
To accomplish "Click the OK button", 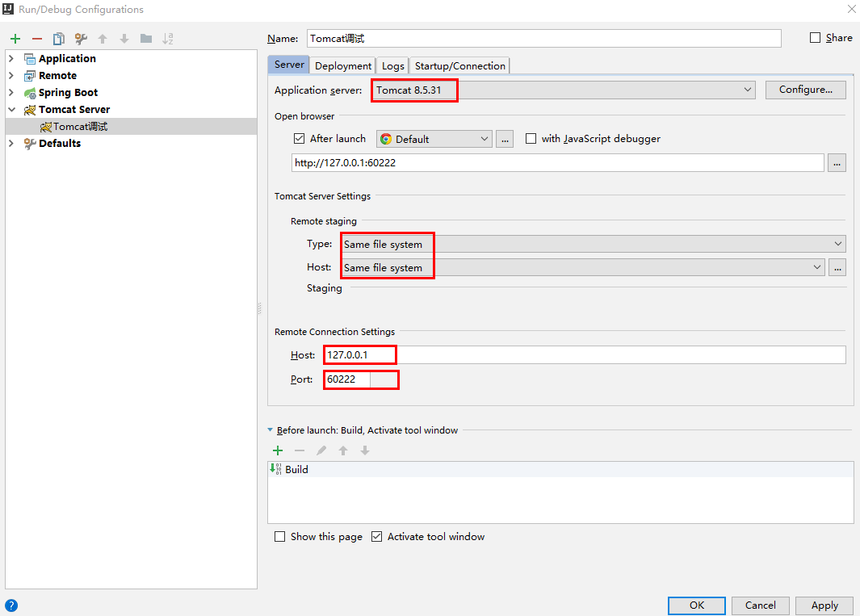I will [697, 605].
